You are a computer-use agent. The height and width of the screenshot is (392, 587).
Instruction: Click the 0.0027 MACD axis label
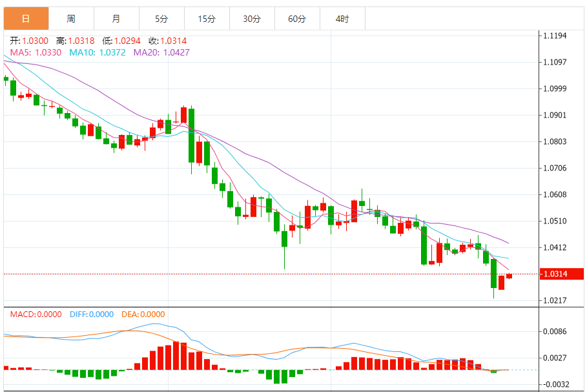tap(555, 358)
